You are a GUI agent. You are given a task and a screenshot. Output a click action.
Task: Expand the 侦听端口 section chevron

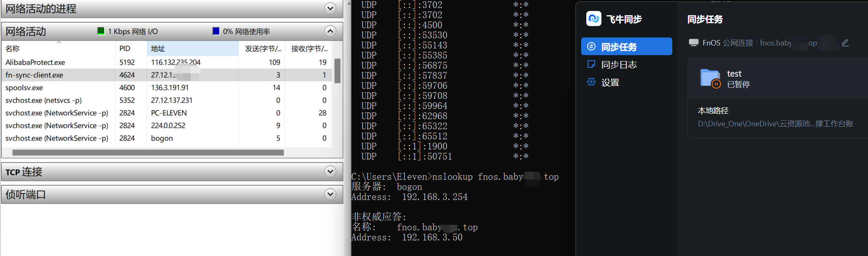[330, 194]
